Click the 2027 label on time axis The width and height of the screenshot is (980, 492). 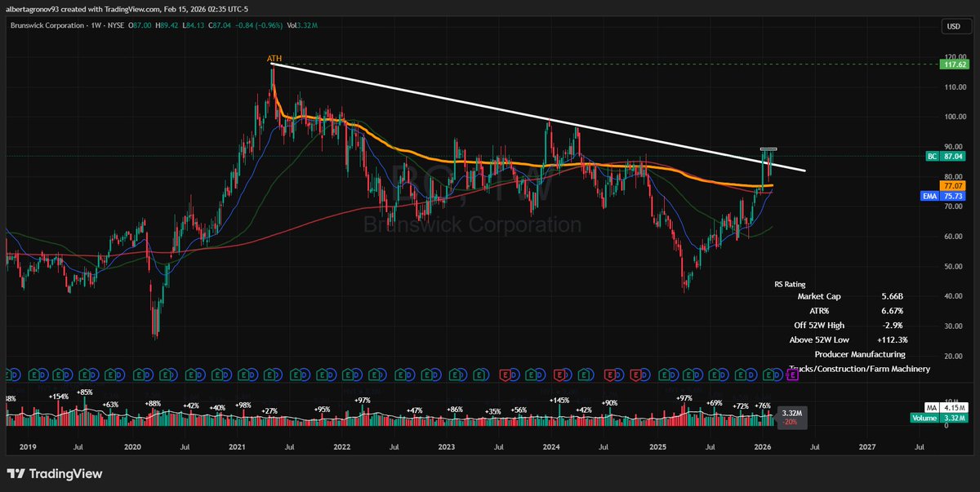tap(867, 447)
